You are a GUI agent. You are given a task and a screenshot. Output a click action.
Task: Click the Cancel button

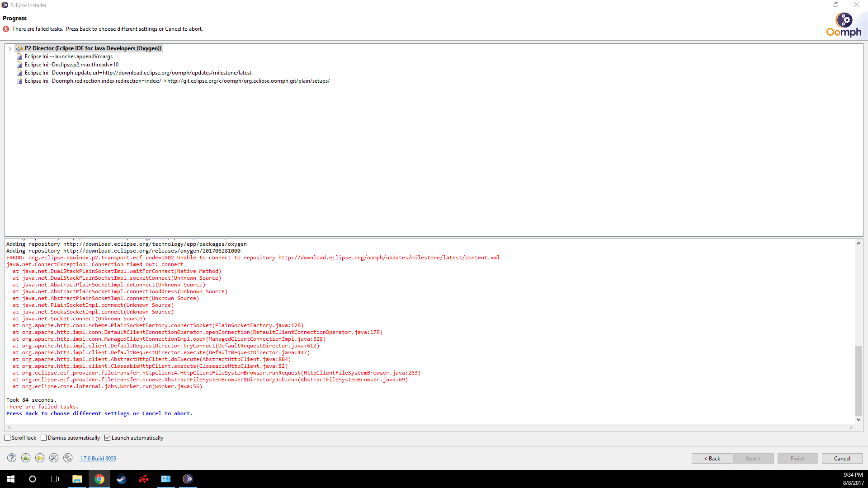tap(842, 458)
